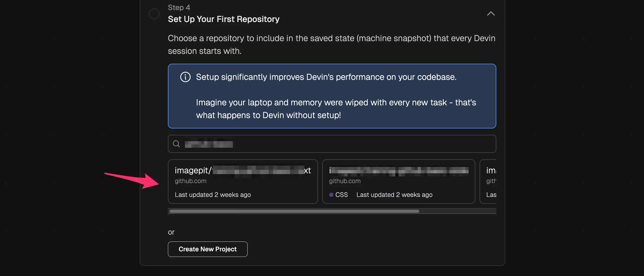The height and width of the screenshot is (276, 644).
Task: Select the repository card tagged CSS
Action: [x=399, y=182]
